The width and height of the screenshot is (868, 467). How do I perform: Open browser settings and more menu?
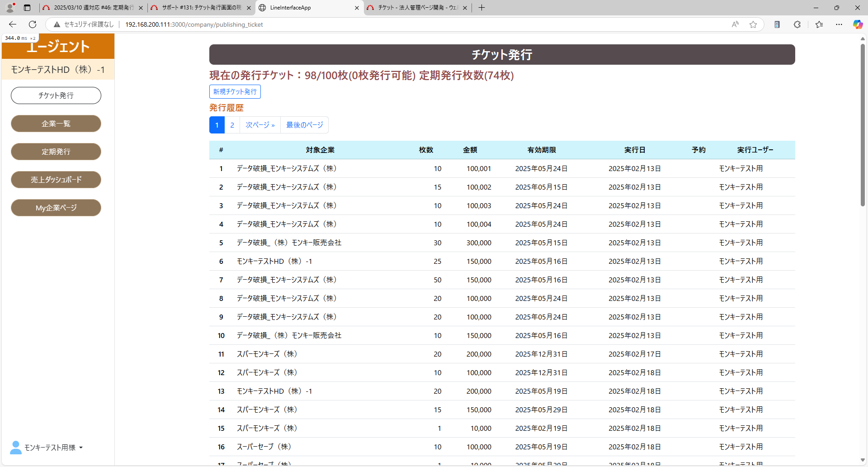[x=839, y=24]
